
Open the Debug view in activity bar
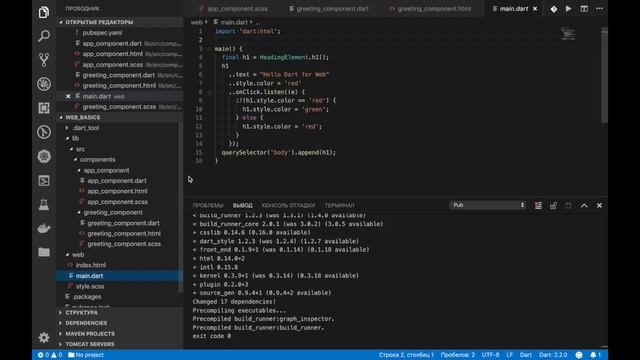coord(44,84)
